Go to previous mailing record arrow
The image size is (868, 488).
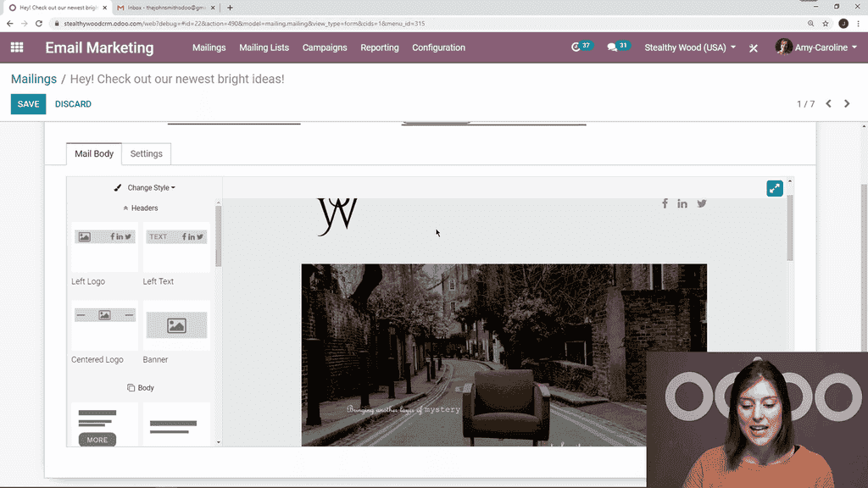828,104
